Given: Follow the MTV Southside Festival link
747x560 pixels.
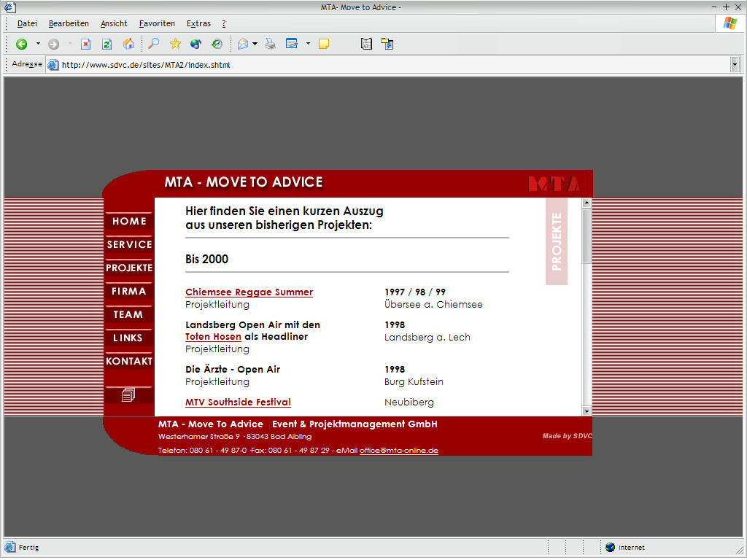Looking at the screenshot, I should pos(238,402).
